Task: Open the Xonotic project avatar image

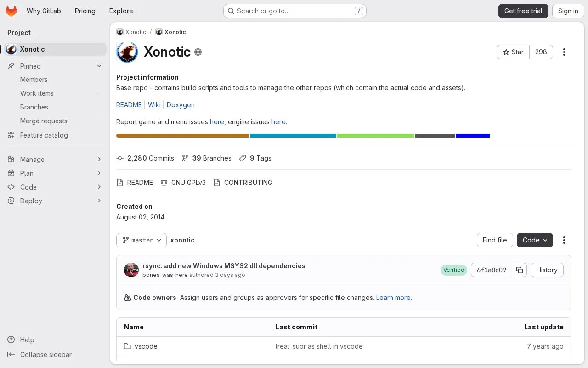Action: (x=127, y=52)
